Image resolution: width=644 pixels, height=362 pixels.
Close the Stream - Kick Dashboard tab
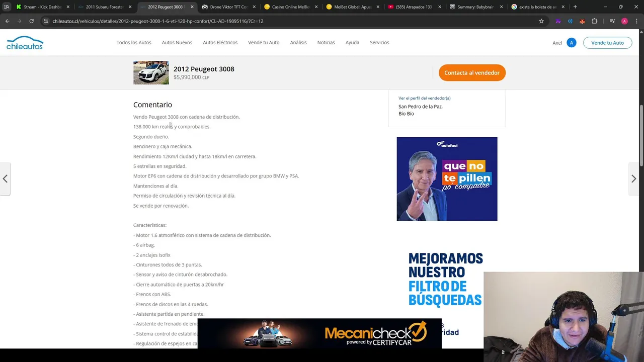pyautogui.click(x=68, y=7)
